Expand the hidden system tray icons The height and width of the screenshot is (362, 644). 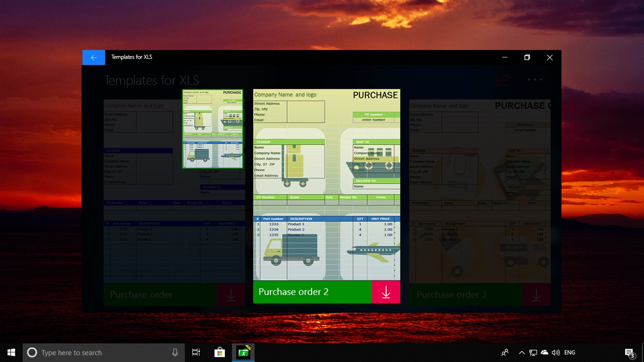[522, 352]
